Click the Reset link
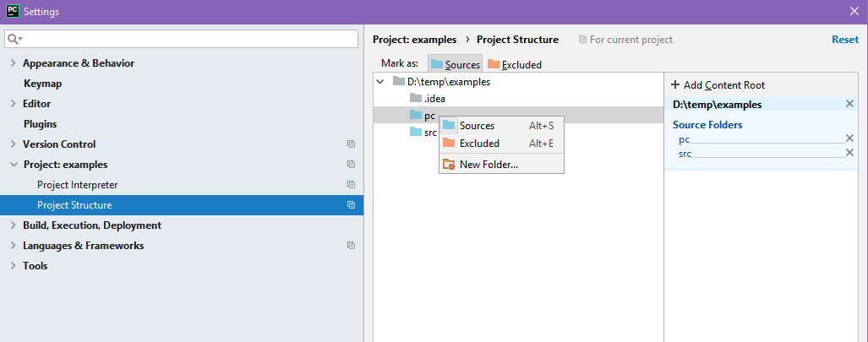The image size is (868, 342). click(x=844, y=40)
